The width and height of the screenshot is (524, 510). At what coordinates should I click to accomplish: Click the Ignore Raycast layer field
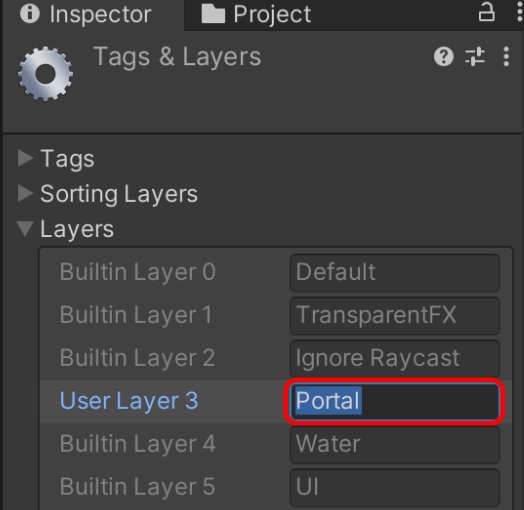[x=395, y=358]
